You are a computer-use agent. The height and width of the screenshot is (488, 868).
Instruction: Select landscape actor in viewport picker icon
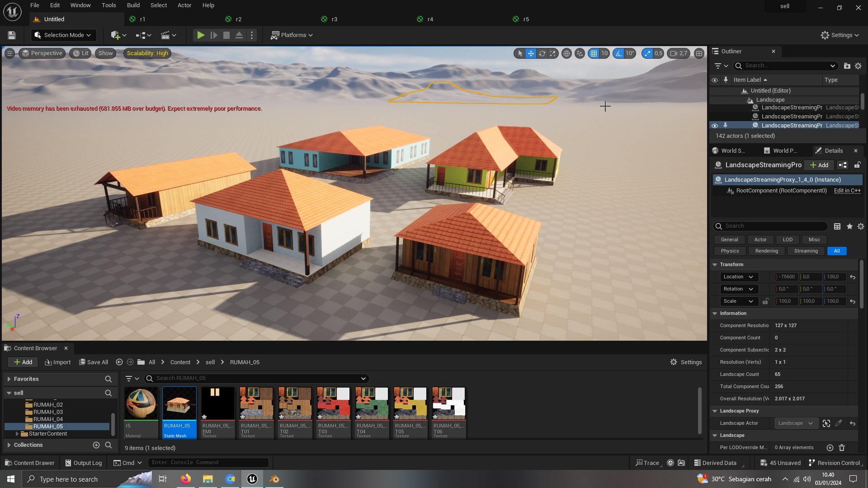tap(826, 423)
